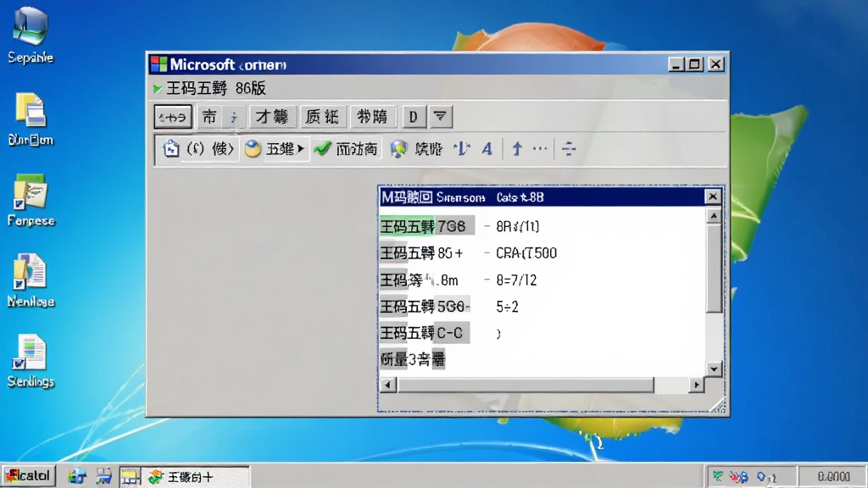Image resolution: width=868 pixels, height=488 pixels.
Task: Click the first quick launch taskbar icon
Action: coord(77,476)
